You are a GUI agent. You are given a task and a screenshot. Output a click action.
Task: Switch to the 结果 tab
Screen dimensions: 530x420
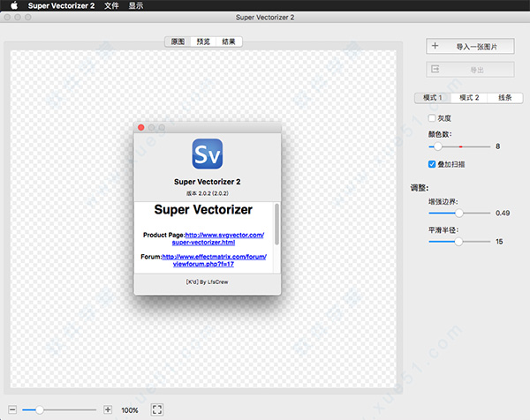229,41
